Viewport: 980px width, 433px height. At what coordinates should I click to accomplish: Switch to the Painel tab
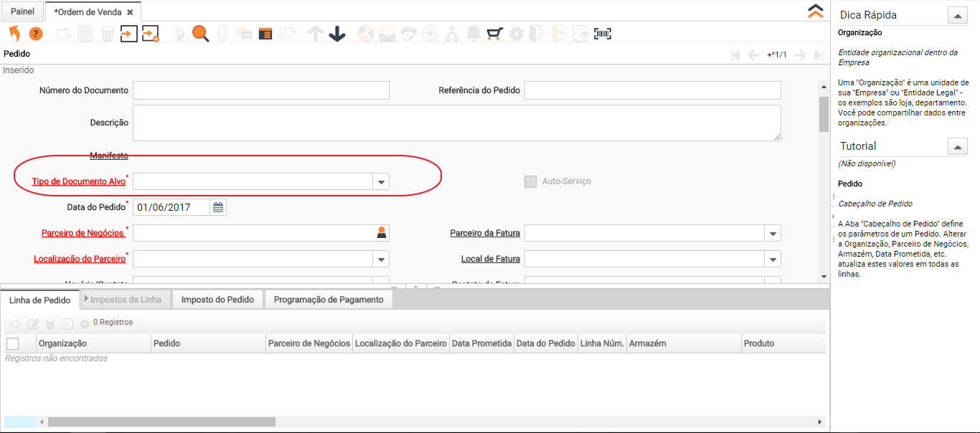pyautogui.click(x=22, y=11)
